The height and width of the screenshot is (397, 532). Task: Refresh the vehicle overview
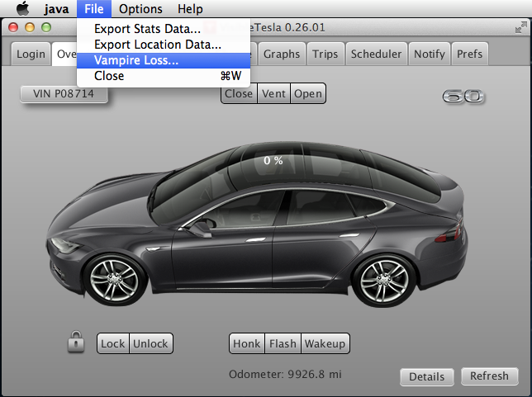pyautogui.click(x=489, y=376)
